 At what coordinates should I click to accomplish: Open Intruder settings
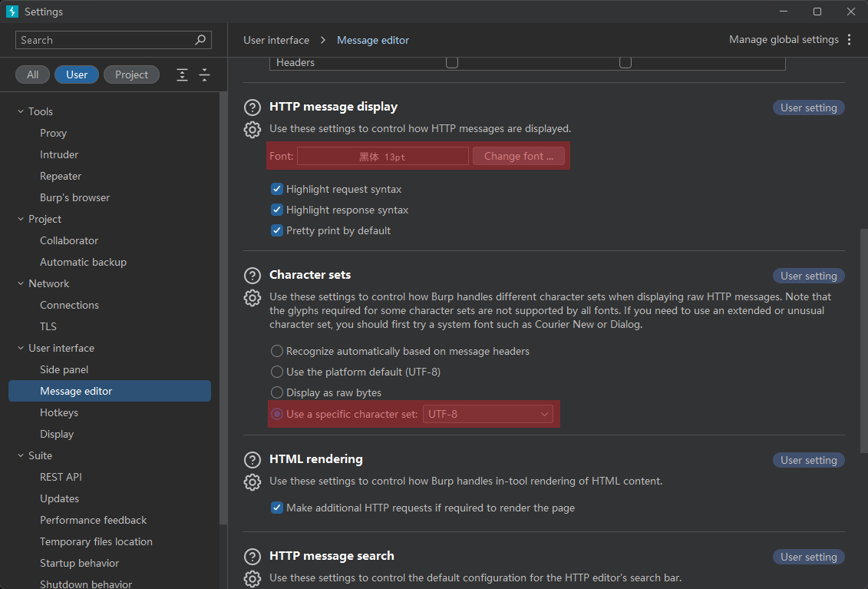click(x=58, y=154)
